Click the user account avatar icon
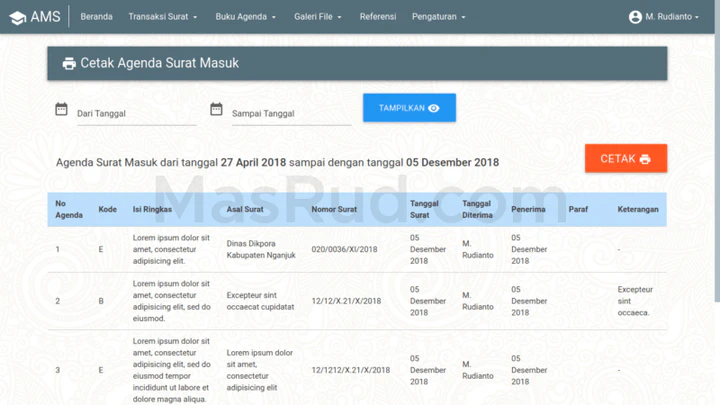This screenshot has width=720, height=405. click(x=635, y=17)
